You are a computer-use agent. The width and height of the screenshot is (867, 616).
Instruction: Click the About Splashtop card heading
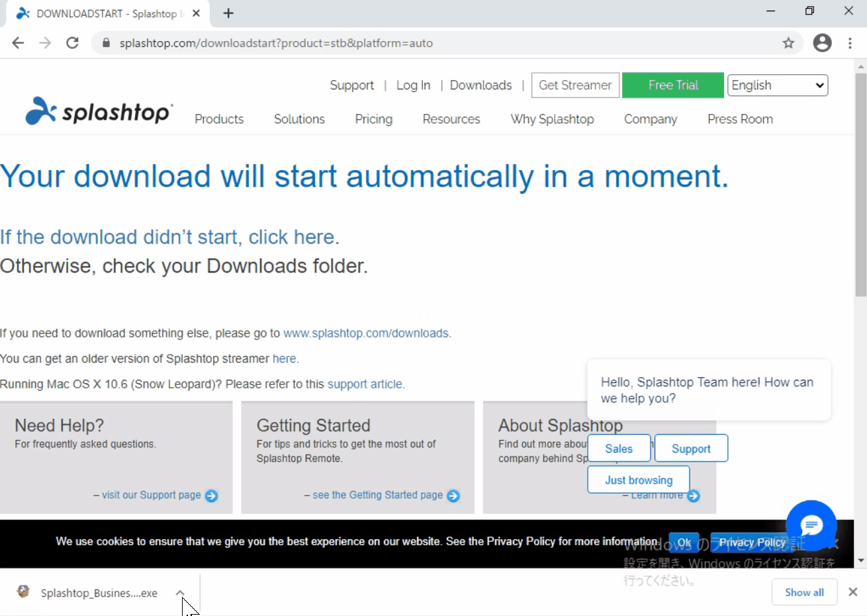pyautogui.click(x=561, y=425)
